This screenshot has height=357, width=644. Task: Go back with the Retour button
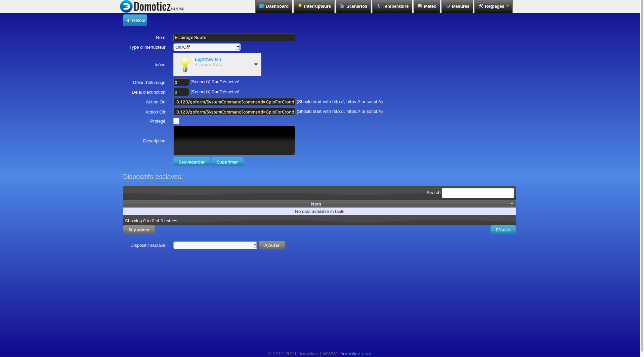click(x=135, y=20)
